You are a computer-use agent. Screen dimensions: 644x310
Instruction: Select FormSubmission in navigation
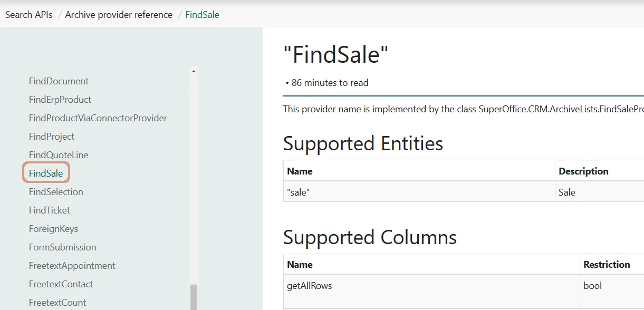62,247
